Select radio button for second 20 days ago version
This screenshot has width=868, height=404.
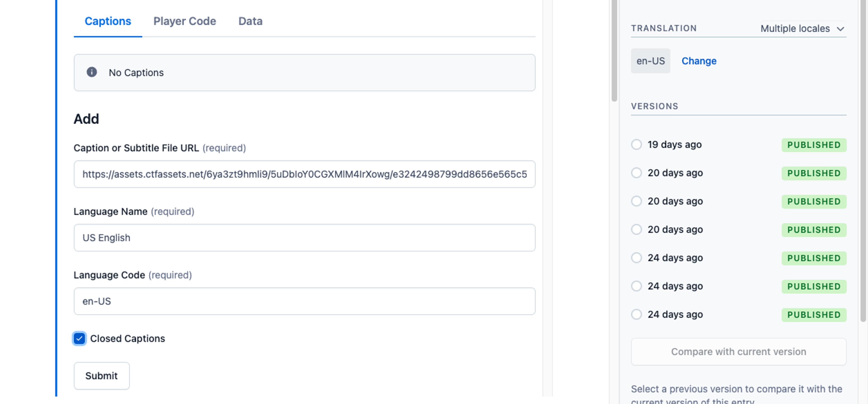point(636,201)
